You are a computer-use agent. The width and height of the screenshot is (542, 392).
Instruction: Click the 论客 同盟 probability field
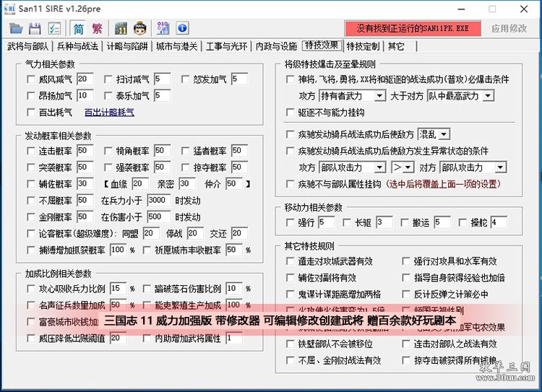152,233
